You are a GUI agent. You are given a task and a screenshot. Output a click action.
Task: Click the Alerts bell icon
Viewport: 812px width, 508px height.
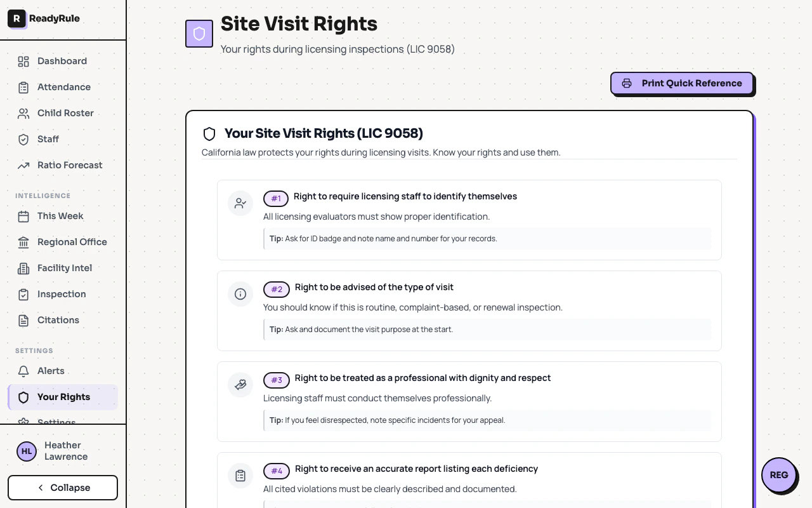(x=23, y=371)
